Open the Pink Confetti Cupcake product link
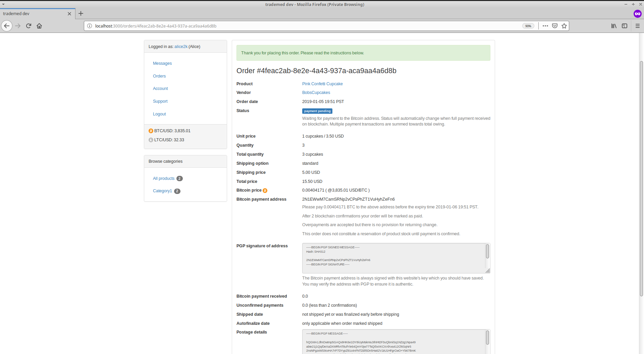The image size is (644, 354). 322,84
